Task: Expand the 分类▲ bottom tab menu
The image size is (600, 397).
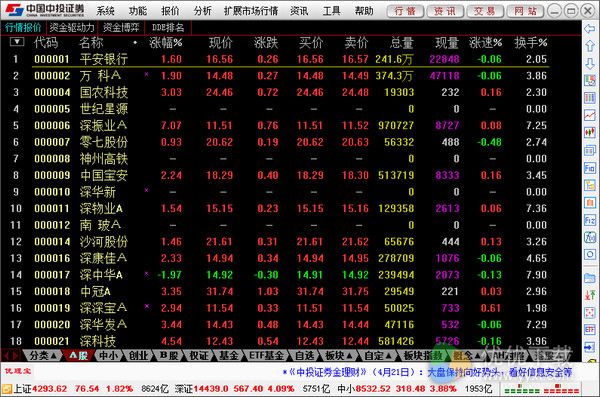Action: pos(43,356)
